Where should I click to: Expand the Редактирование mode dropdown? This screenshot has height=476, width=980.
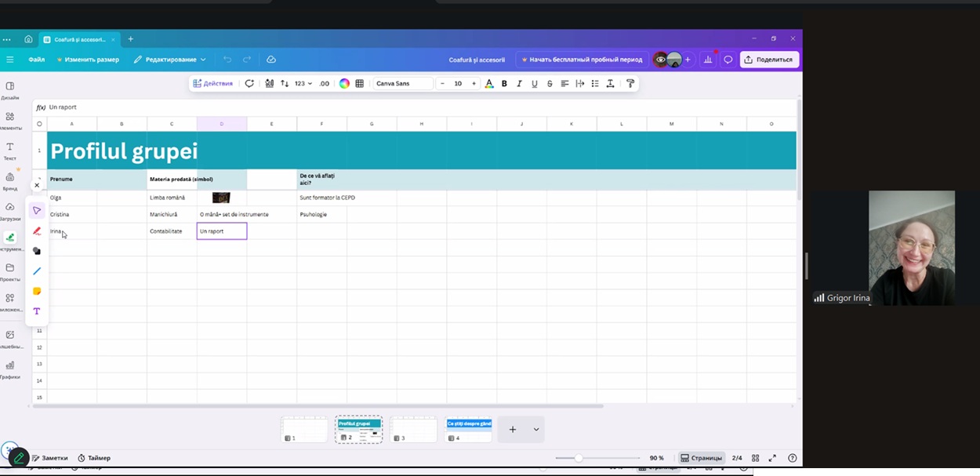[x=169, y=60]
